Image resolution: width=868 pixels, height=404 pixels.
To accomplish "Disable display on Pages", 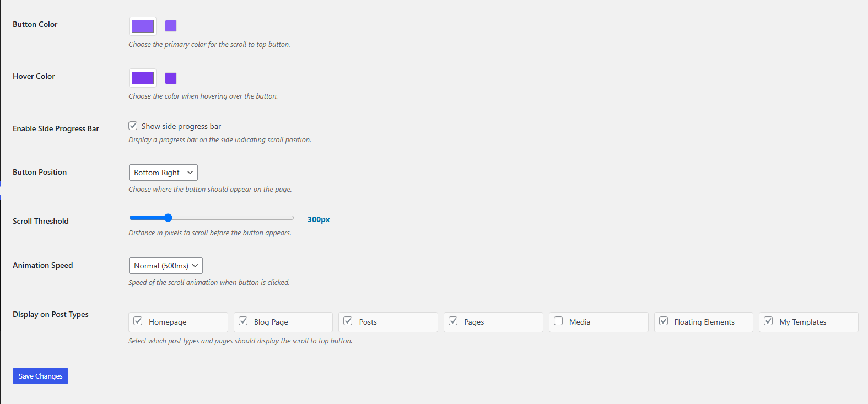I will [x=453, y=320].
